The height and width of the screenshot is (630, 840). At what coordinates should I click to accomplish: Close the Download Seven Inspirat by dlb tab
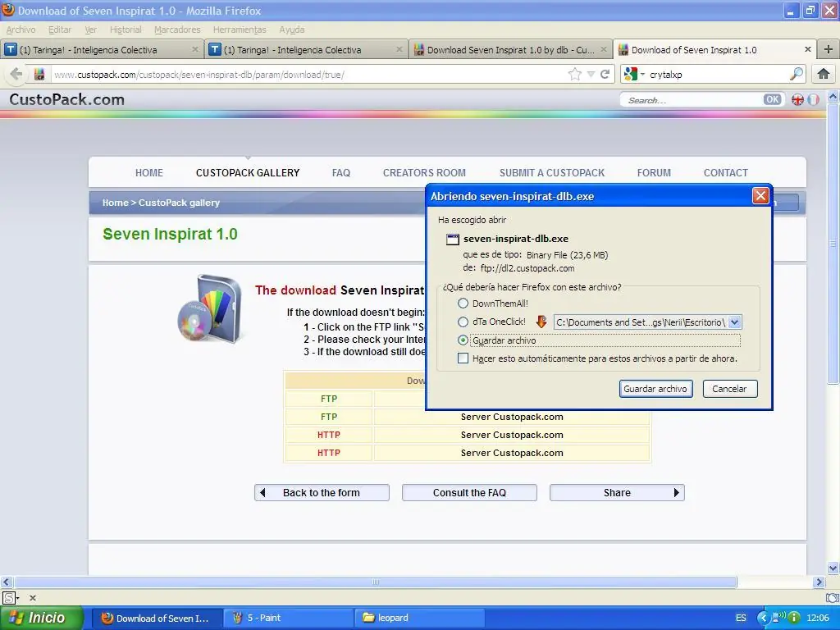tap(604, 49)
